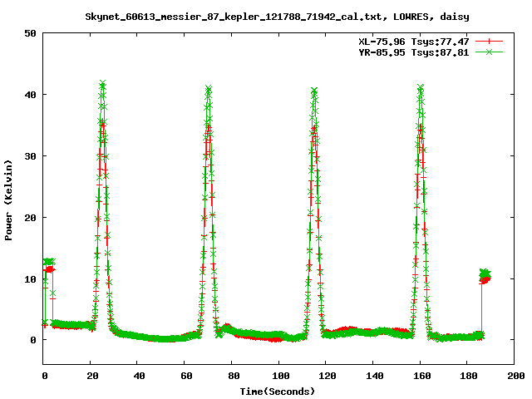Click the green YR legend line sample

489,52
